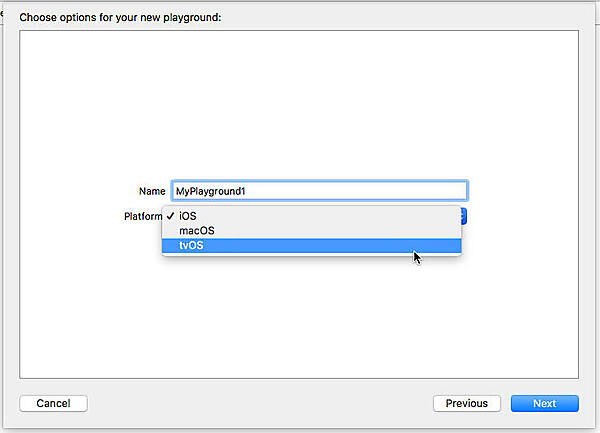
Task: Proceed with the blue Next button
Action: (x=544, y=403)
